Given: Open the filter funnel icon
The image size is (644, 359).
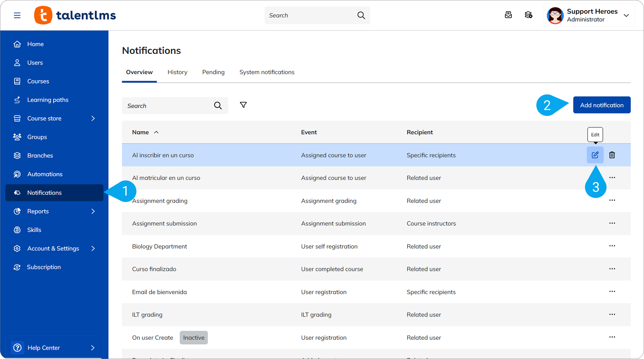Looking at the screenshot, I should 243,105.
